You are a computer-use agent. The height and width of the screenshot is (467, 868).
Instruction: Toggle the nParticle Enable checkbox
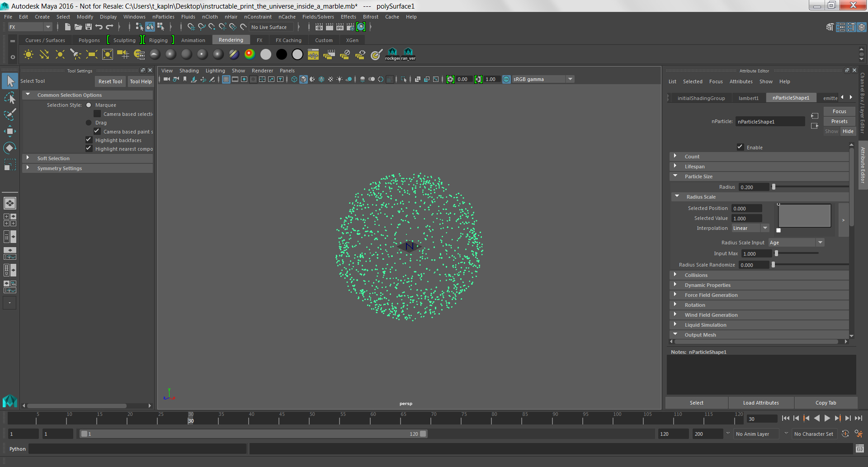tap(740, 147)
